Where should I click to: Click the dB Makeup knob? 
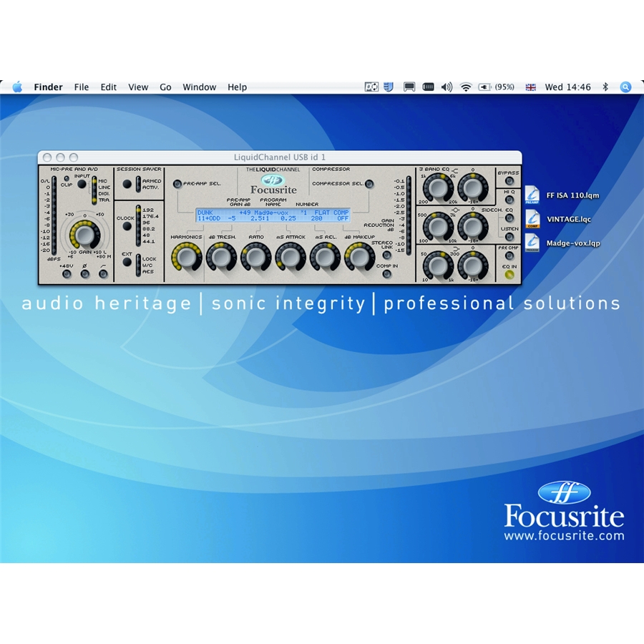click(359, 257)
